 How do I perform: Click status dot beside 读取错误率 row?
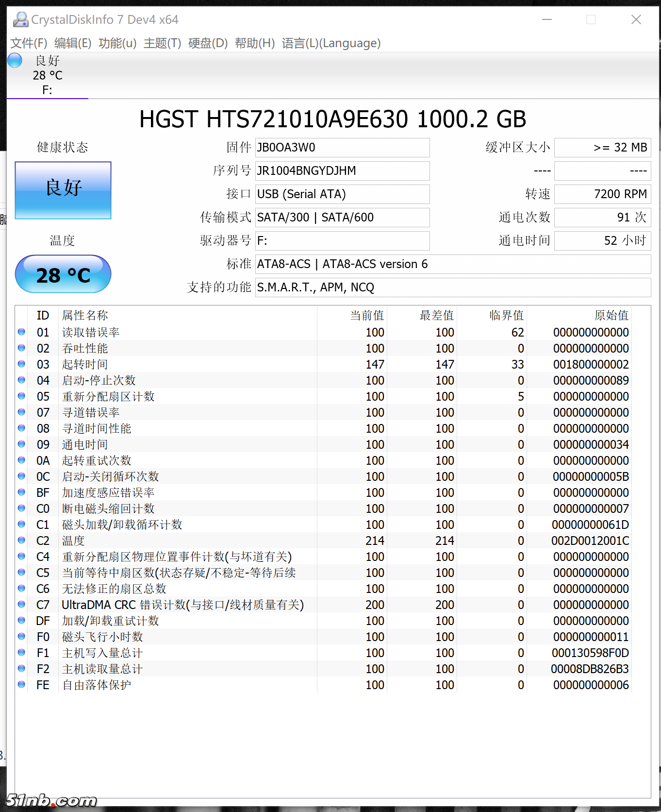coord(21,332)
